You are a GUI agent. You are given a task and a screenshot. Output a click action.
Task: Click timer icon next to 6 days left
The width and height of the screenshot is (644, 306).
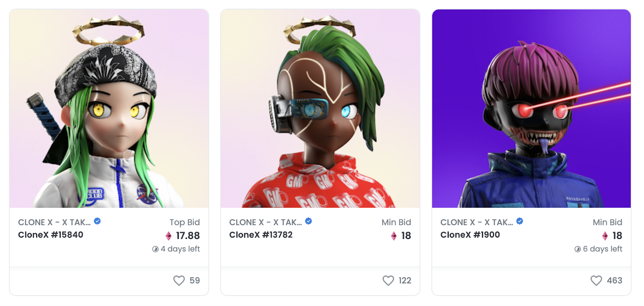pyautogui.click(x=578, y=249)
